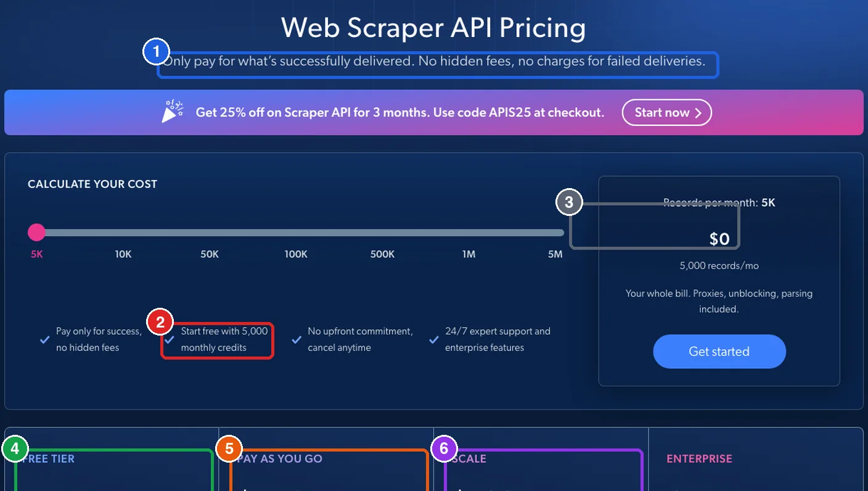Viewport: 868px width, 491px height.
Task: Select the 5M records mark
Action: 555,254
